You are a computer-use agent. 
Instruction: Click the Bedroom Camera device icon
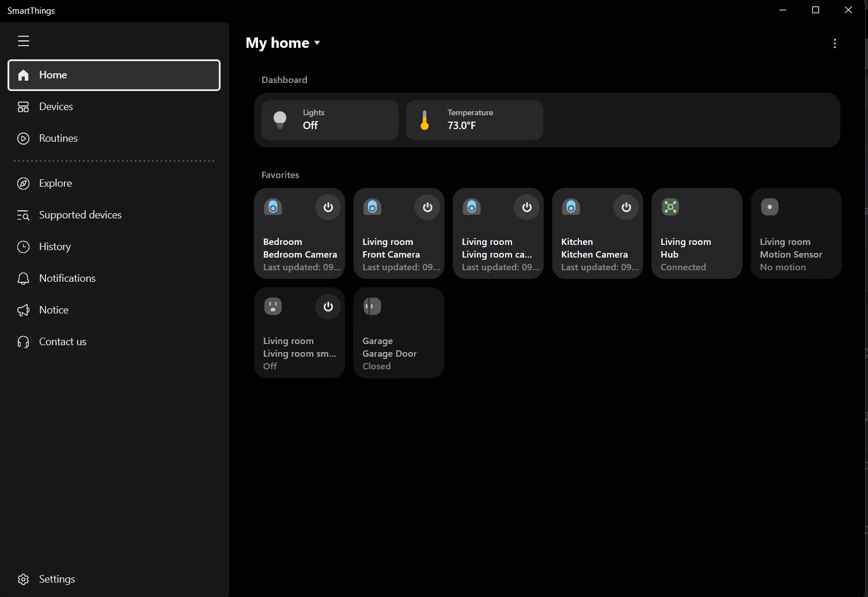[x=273, y=207]
